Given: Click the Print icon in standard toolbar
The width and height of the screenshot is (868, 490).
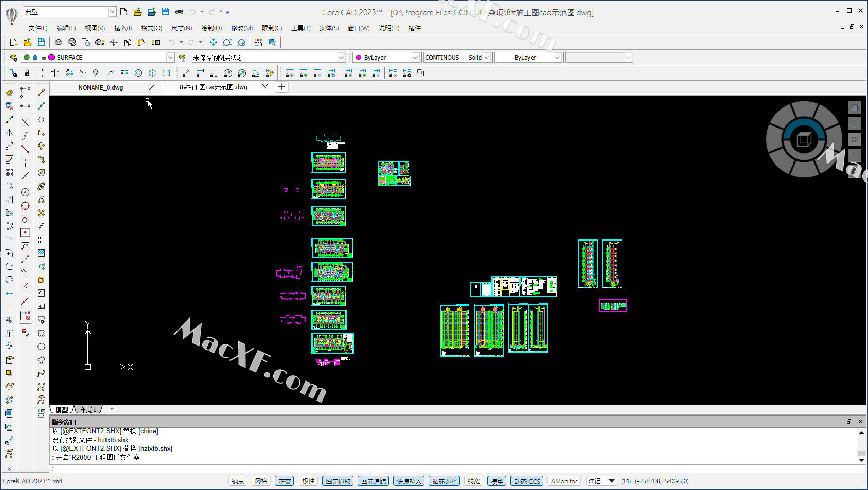Looking at the screenshot, I should [x=58, y=42].
